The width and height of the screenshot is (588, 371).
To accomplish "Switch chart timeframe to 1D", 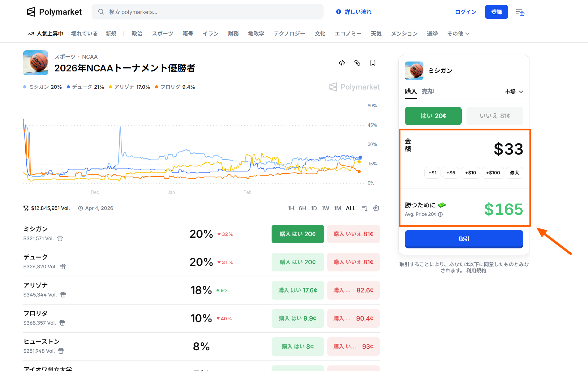I will coord(314,208).
